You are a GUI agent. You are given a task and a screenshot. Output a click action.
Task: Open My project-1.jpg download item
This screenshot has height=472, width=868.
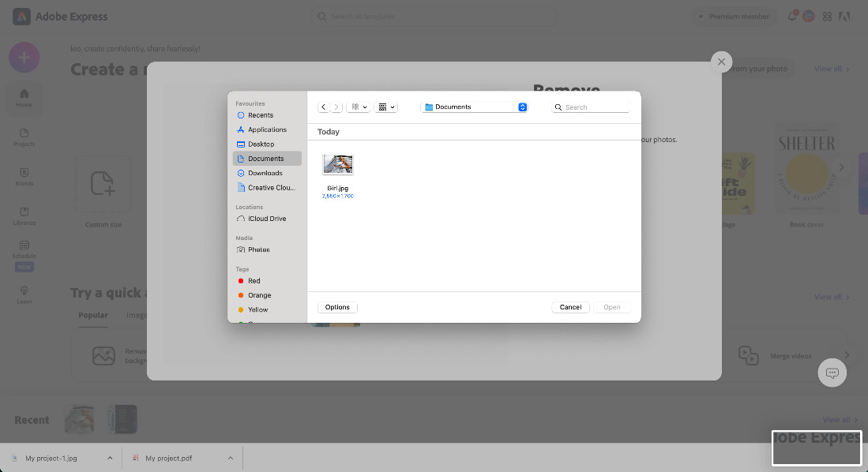click(51, 458)
